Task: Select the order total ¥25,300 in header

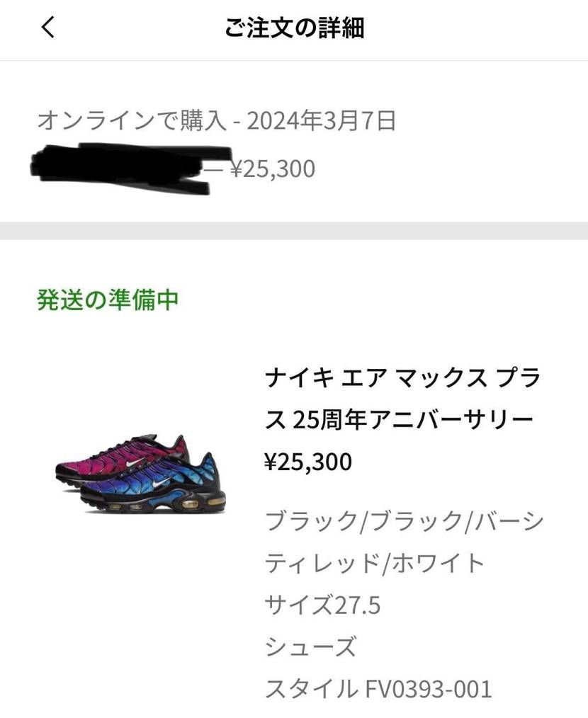Action: (272, 169)
